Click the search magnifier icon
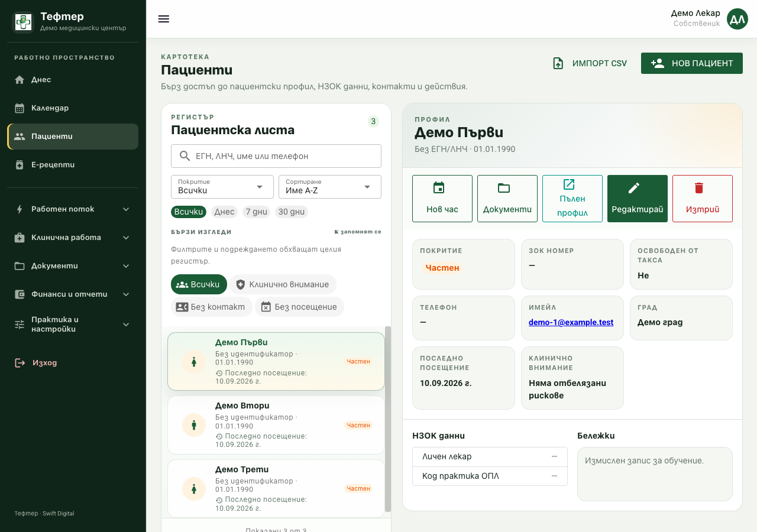Image resolution: width=757 pixels, height=532 pixels. (185, 156)
